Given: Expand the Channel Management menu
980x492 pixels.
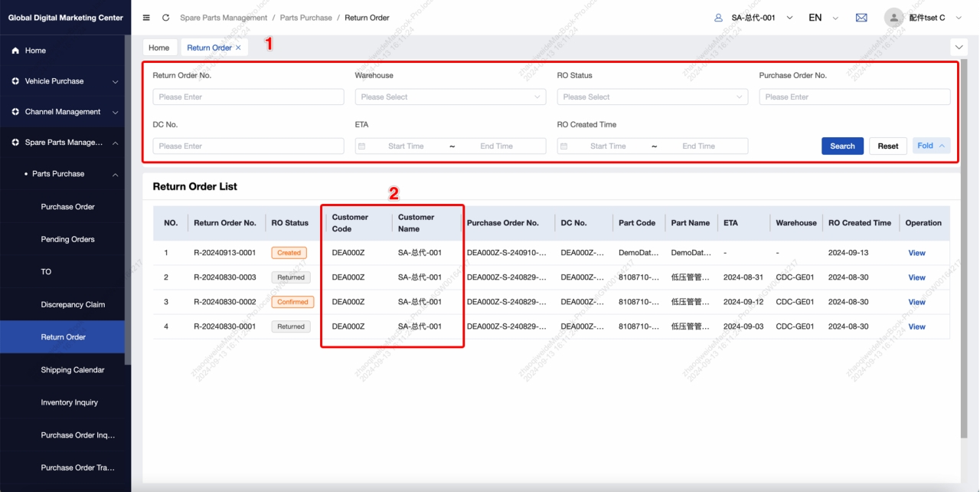Looking at the screenshot, I should (x=116, y=112).
